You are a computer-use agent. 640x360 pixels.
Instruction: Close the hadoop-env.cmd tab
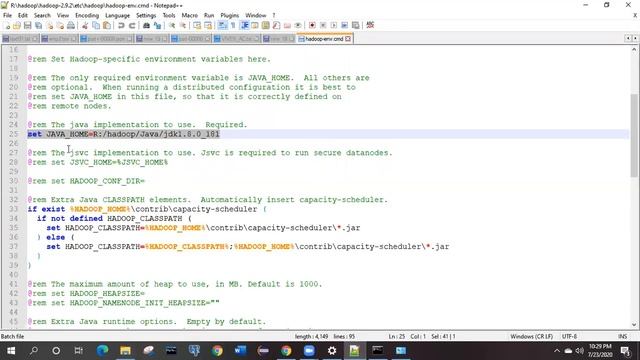[348, 39]
